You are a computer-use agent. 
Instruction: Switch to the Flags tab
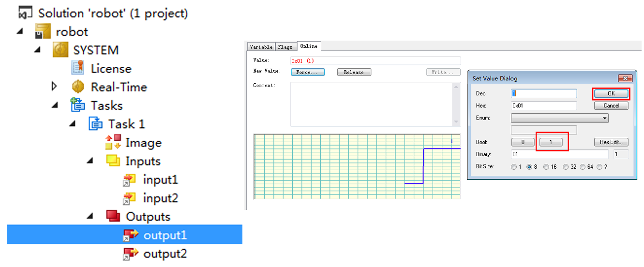coord(285,46)
